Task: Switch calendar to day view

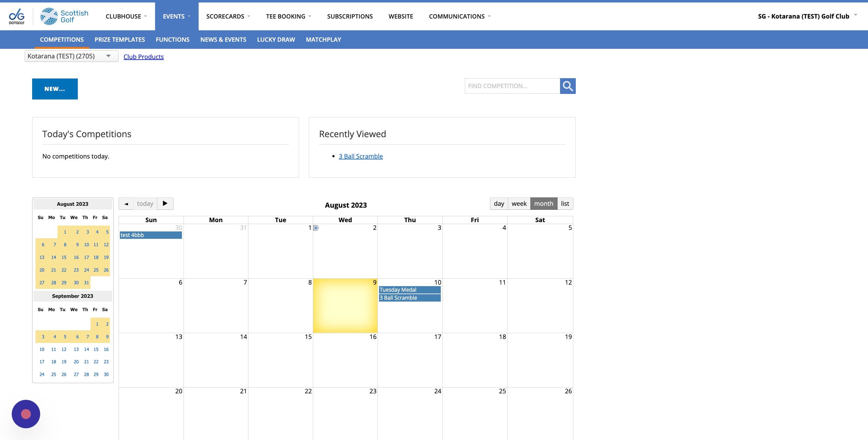Action: [x=499, y=204]
